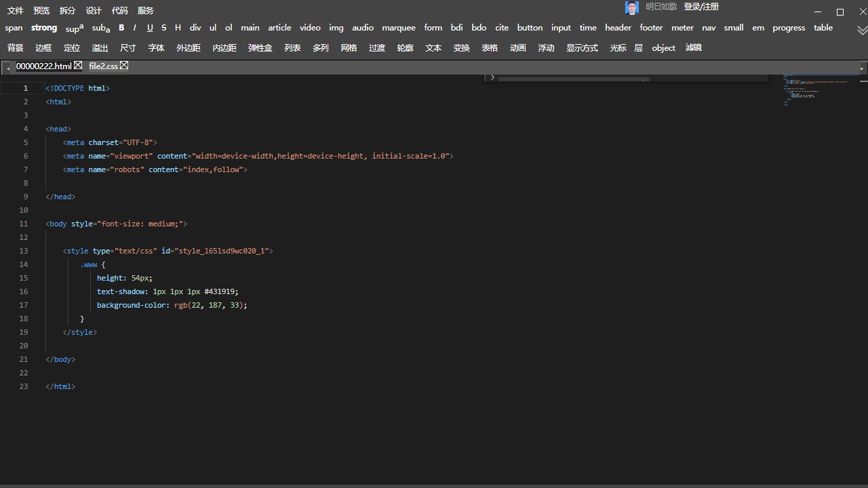The height and width of the screenshot is (488, 868).
Task: Expand the tag toolbar double-chevron
Action: 862,30
